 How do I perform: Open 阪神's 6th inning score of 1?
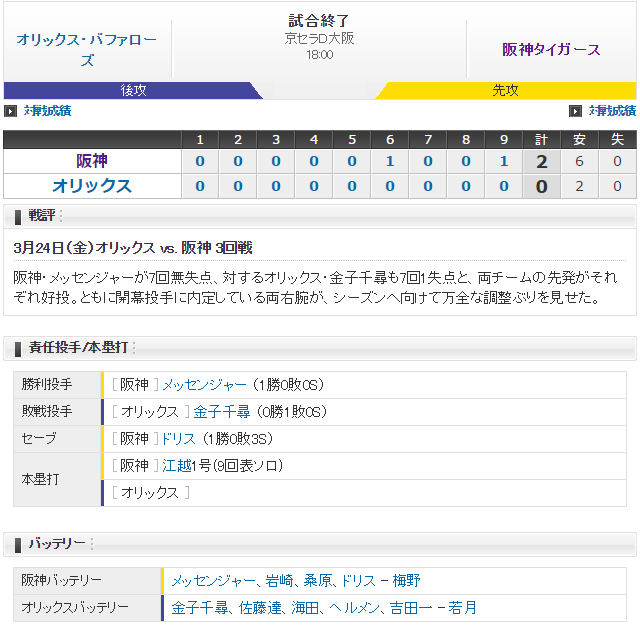pyautogui.click(x=390, y=161)
